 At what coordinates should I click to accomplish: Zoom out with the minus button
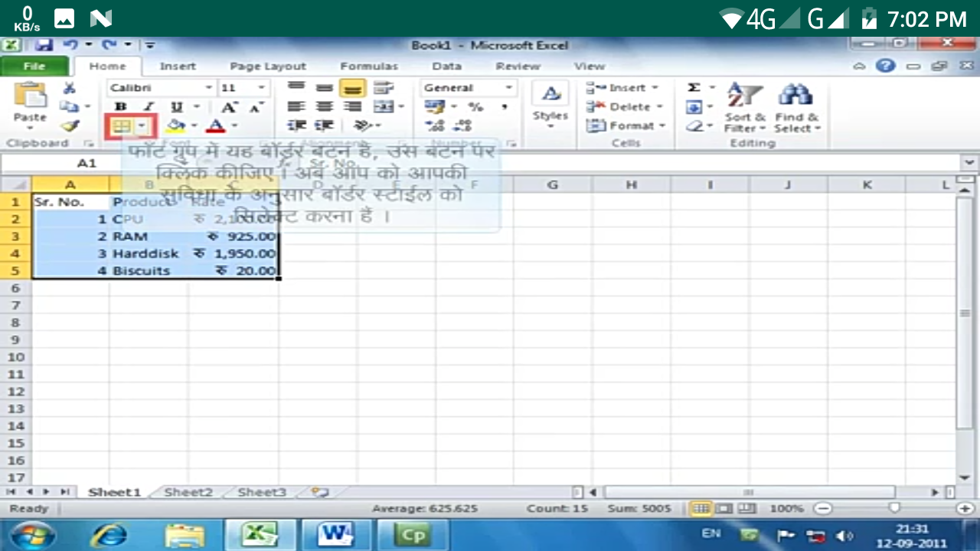pyautogui.click(x=823, y=508)
